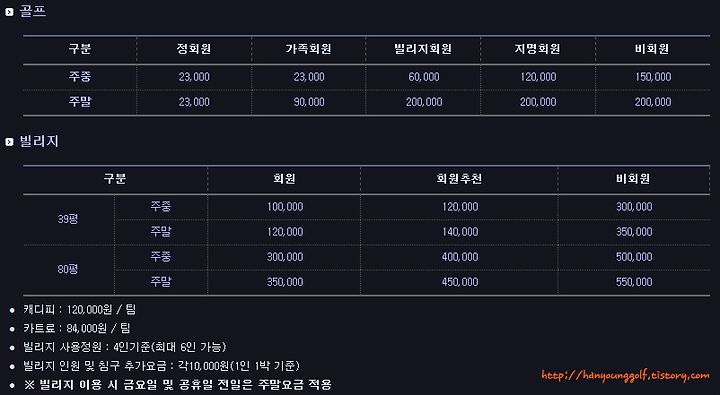Viewport: 720px width, 395px height.
Task: Click the 캐디피 120,000원 bullet line
Action: 79,310
